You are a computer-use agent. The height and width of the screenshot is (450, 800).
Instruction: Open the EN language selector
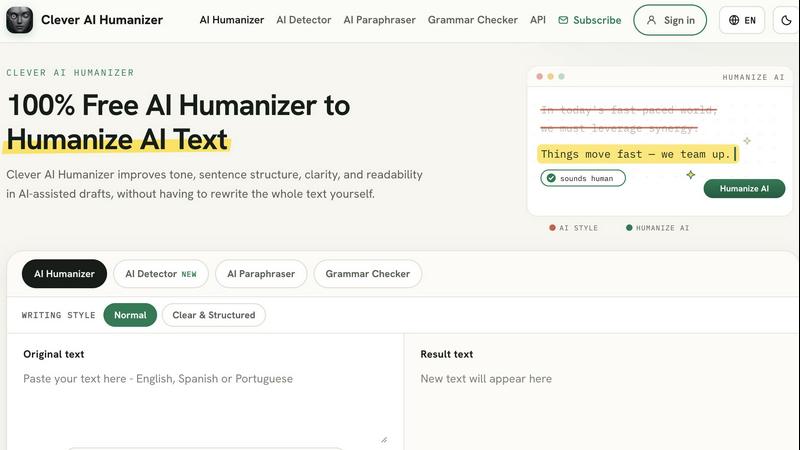point(742,20)
